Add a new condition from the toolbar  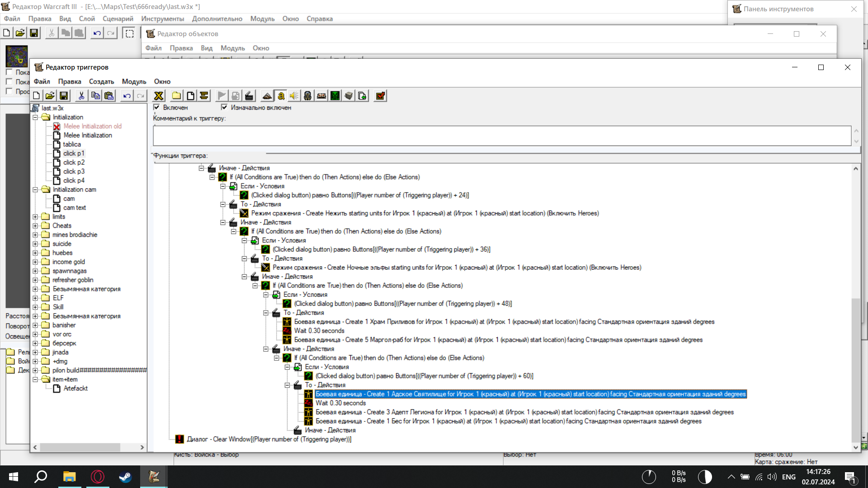tap(236, 96)
